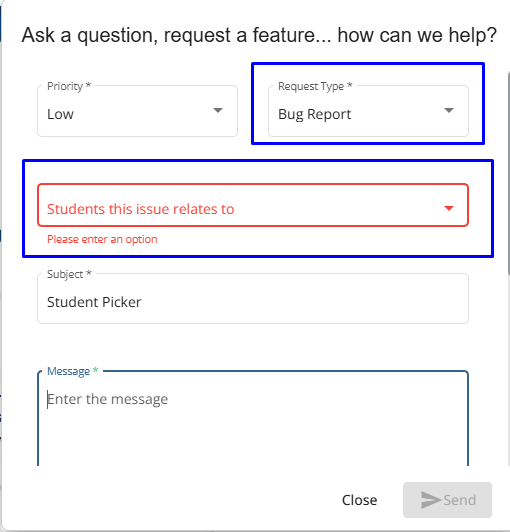The height and width of the screenshot is (532, 510).
Task: Expand the Request Type dropdown arrow
Action: (x=449, y=110)
